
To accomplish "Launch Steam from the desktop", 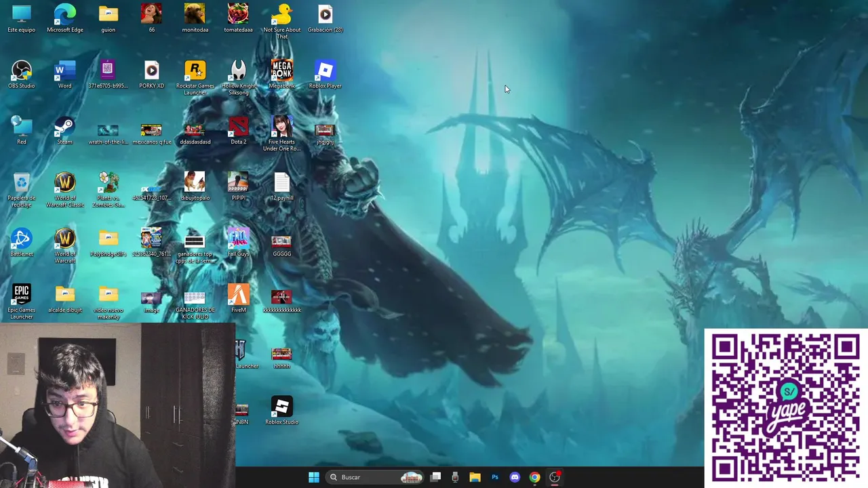I will point(64,131).
